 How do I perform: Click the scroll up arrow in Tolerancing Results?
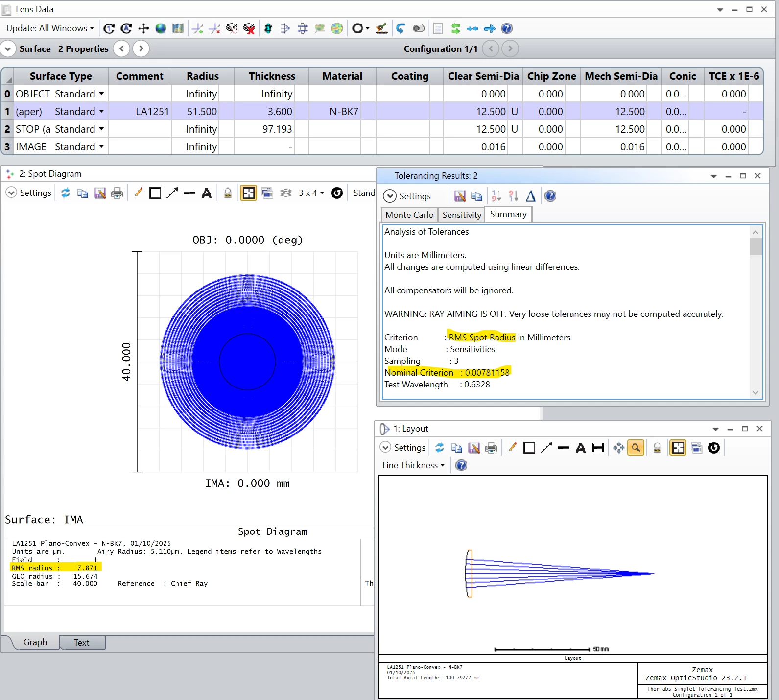coord(755,232)
